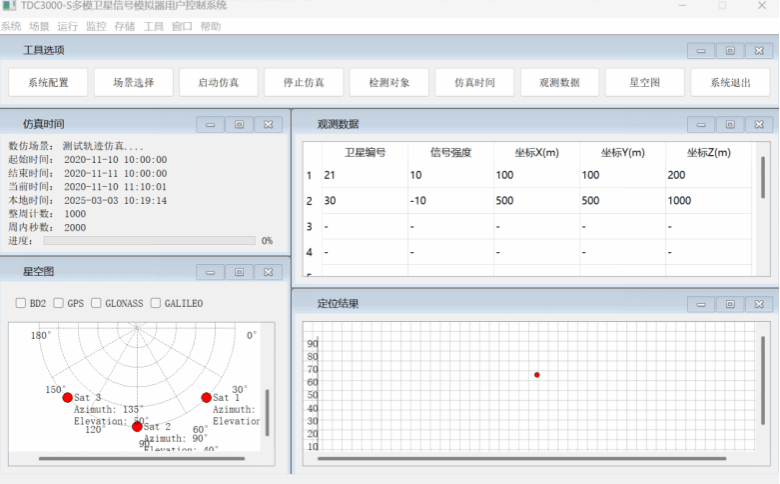Click the Sat 2 red satellite marker
780x484 pixels.
click(137, 427)
